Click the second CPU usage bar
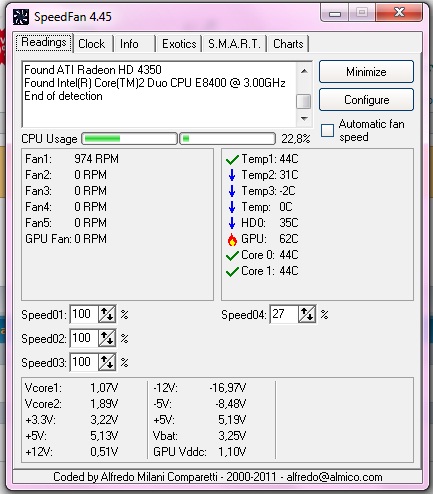 (x=228, y=139)
